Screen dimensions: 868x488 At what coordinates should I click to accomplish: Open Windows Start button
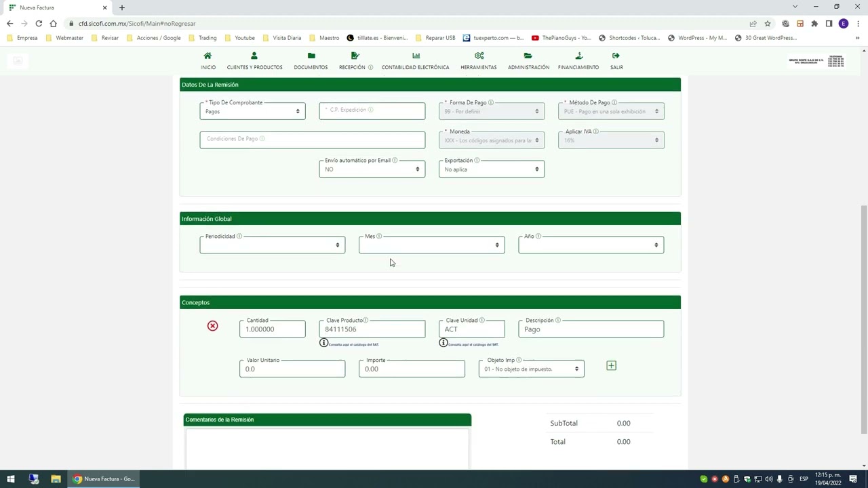(x=11, y=479)
